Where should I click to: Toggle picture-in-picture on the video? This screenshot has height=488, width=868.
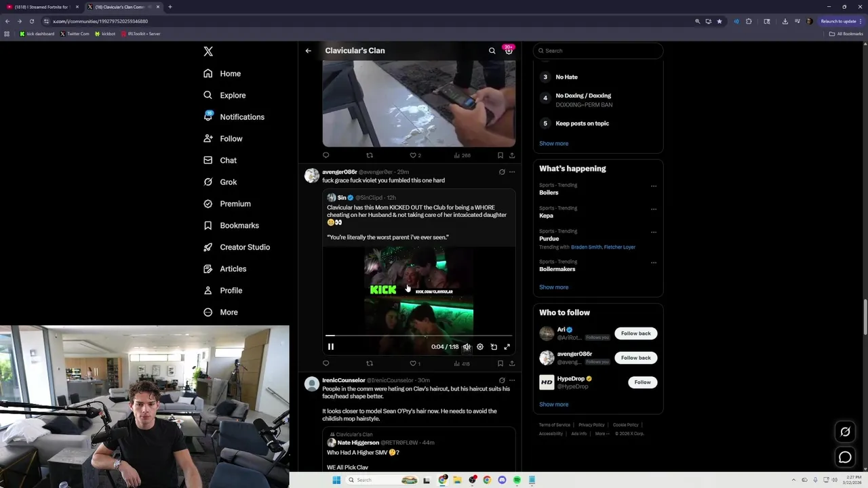point(494,346)
